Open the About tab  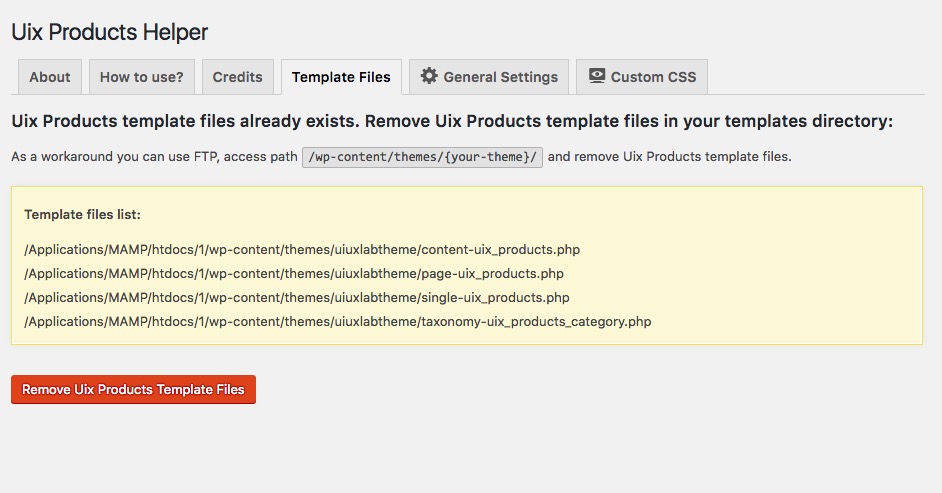point(50,77)
